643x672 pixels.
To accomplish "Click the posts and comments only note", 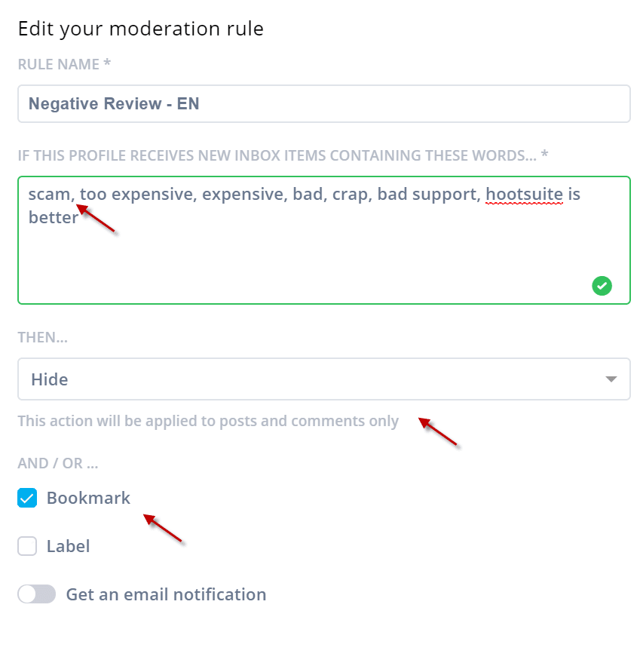I will pyautogui.click(x=208, y=421).
